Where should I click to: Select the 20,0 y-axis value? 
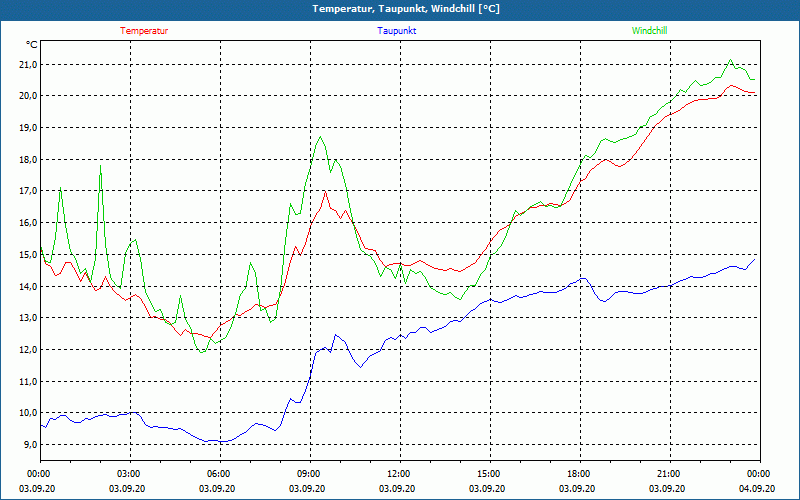pos(28,96)
